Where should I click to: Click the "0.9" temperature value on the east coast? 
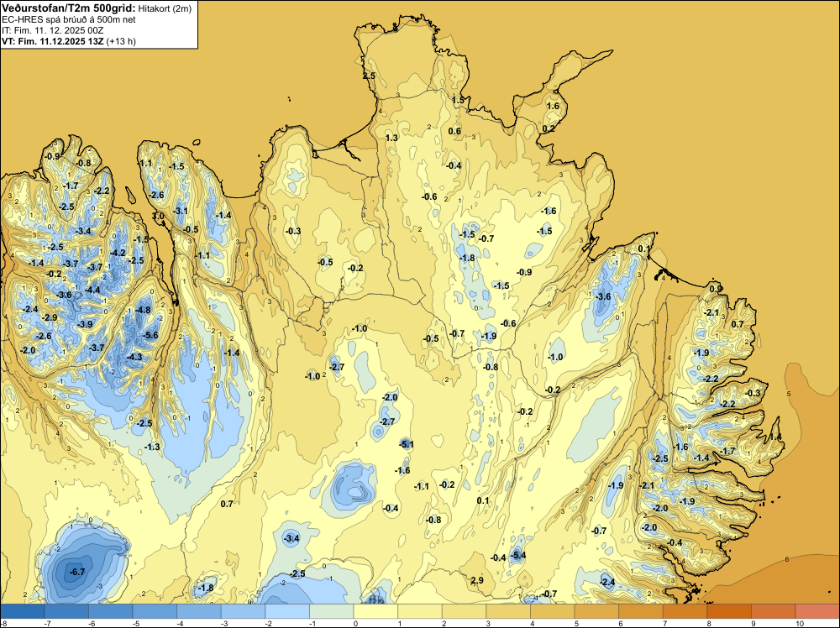pyautogui.click(x=716, y=289)
